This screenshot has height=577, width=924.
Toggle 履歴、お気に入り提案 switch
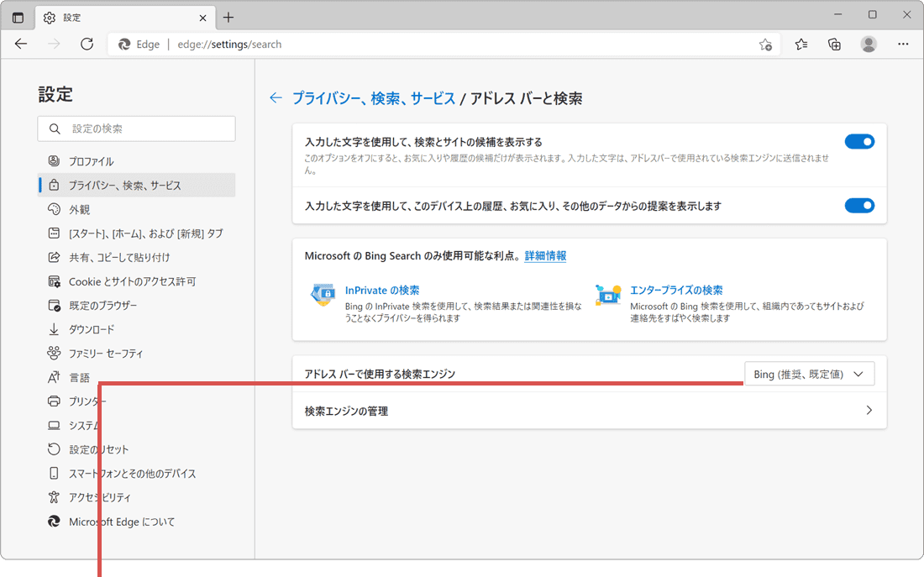[x=859, y=206]
